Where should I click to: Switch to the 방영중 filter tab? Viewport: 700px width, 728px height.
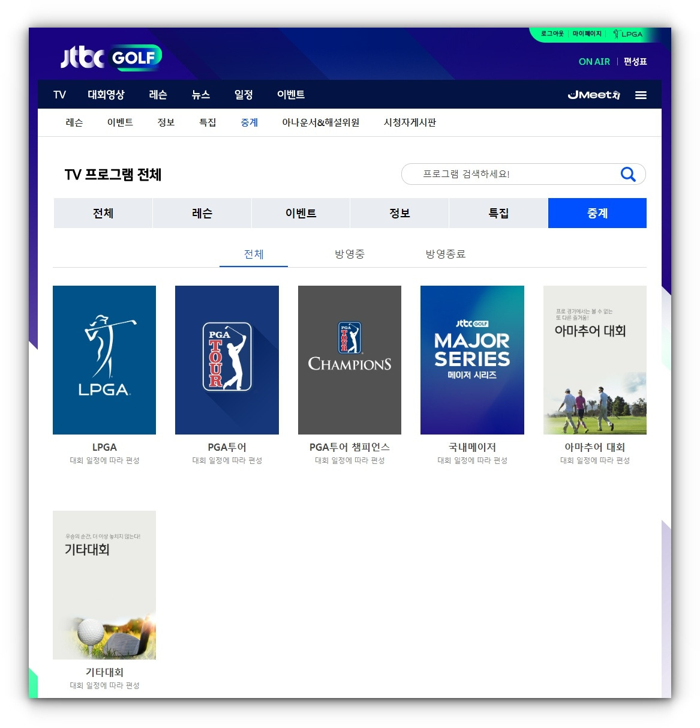tap(350, 254)
